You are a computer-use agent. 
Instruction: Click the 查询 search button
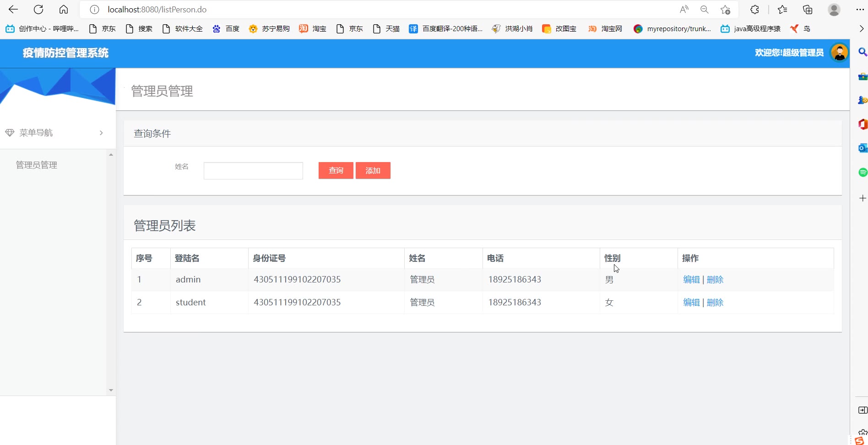(x=336, y=171)
